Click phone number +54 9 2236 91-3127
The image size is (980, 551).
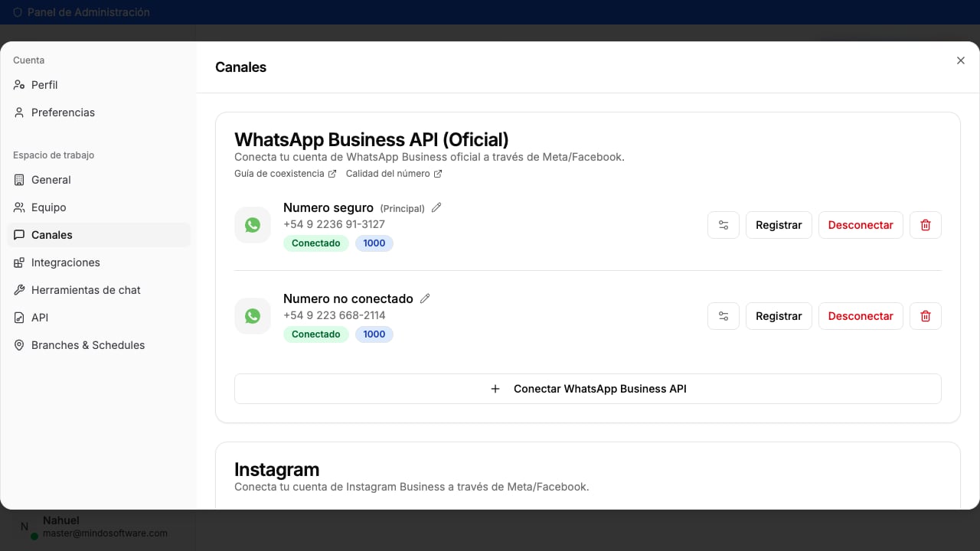(334, 224)
